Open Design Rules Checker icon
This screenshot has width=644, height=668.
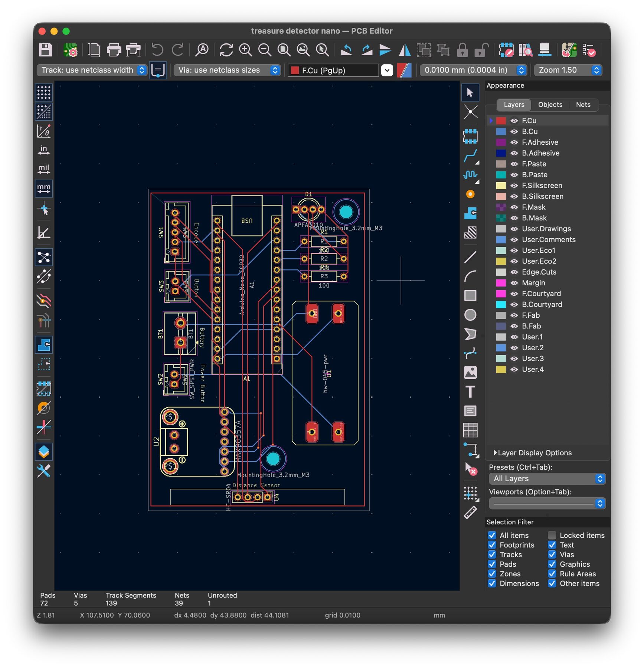point(589,50)
